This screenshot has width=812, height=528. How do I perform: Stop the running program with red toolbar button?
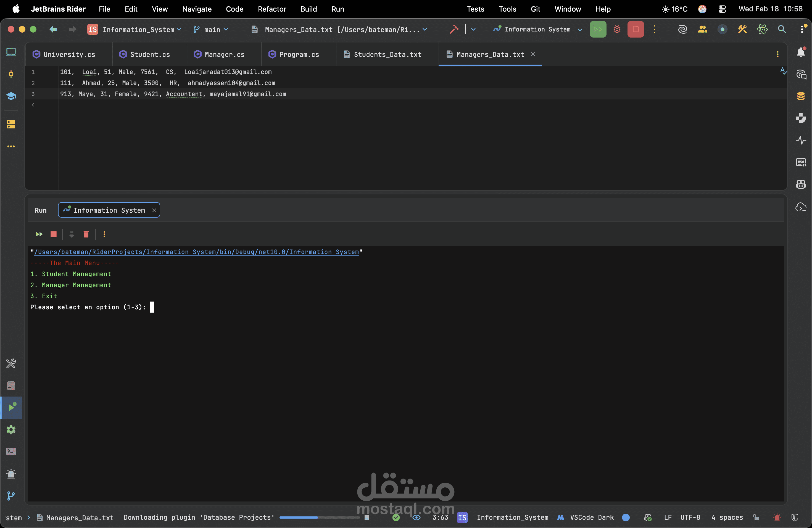[x=635, y=29]
